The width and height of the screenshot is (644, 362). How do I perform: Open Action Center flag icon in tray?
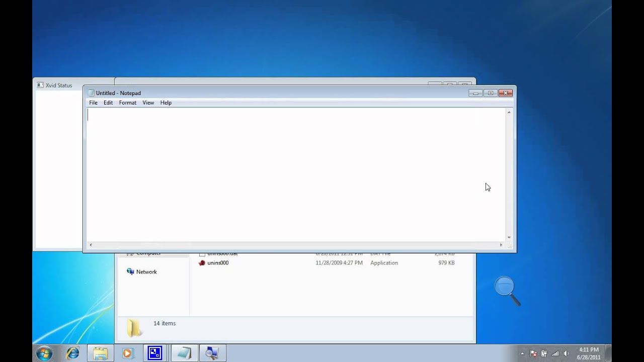[x=533, y=353]
